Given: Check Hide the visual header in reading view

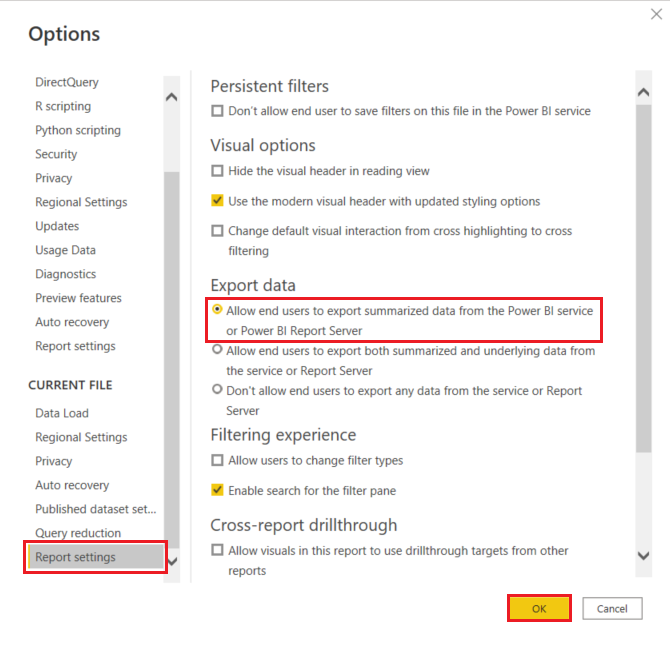Looking at the screenshot, I should 217,171.
